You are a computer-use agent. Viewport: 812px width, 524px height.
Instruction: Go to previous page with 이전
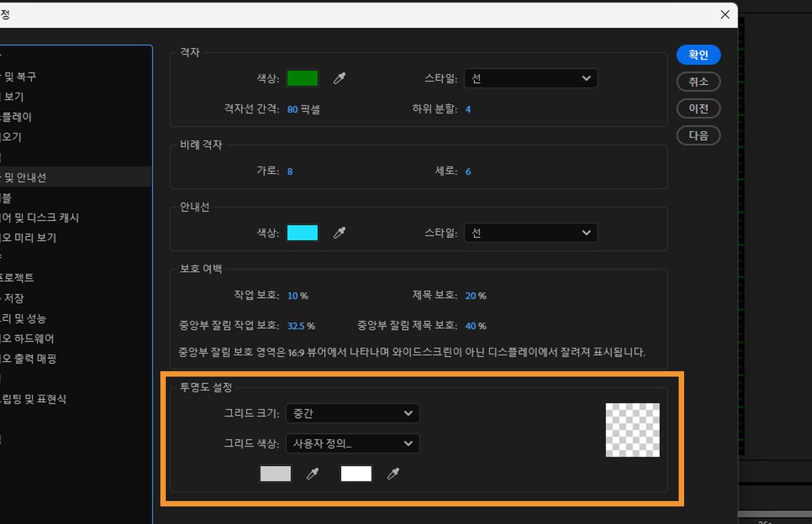click(698, 108)
